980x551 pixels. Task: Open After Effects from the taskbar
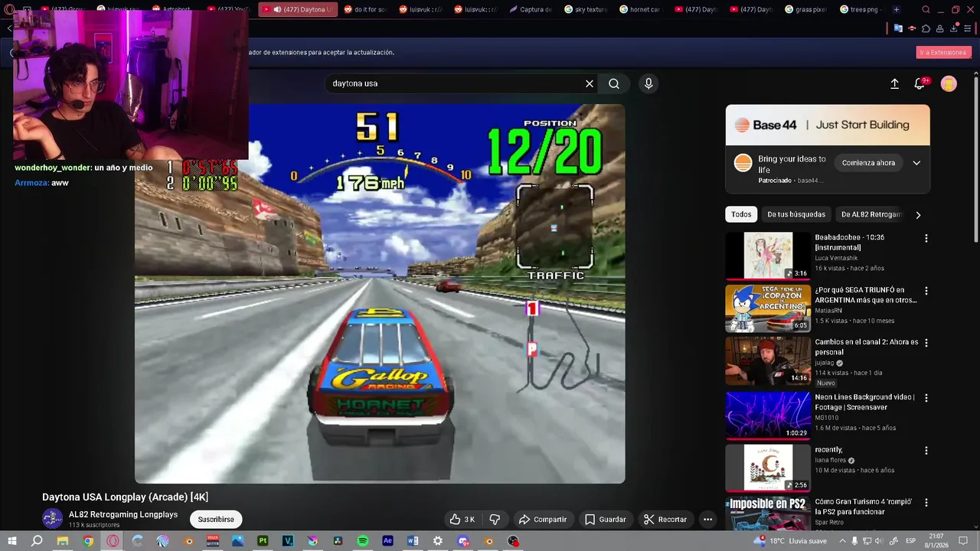click(387, 541)
